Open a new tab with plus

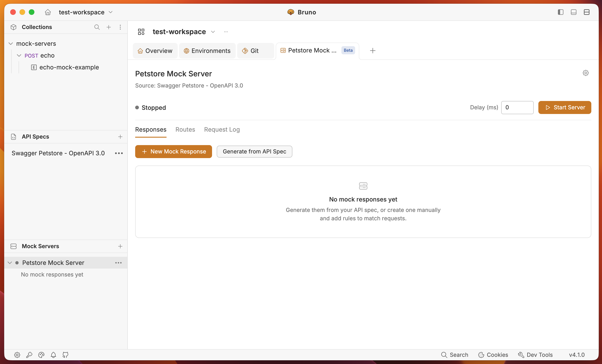[x=373, y=51]
